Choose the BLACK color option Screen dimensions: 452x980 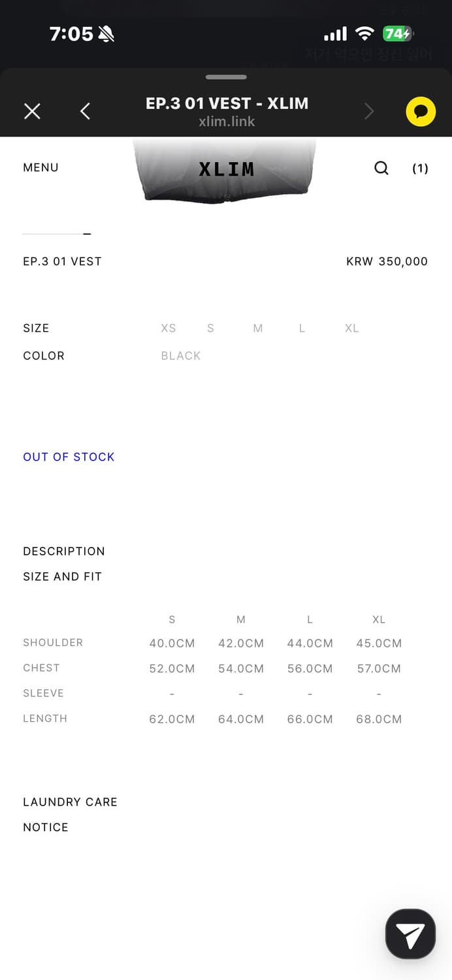(x=181, y=356)
